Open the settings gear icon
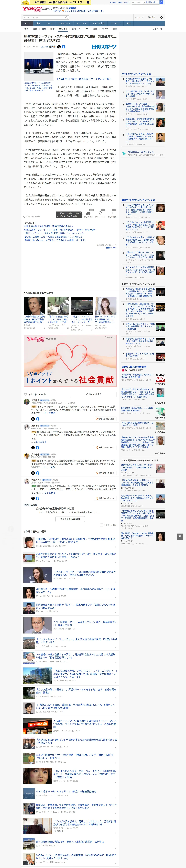 click(161, 17)
